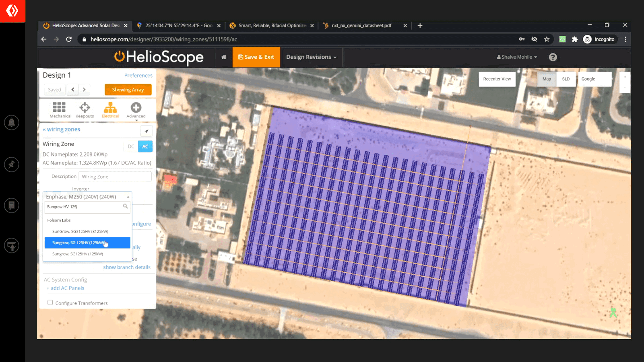Choose SunGrow SG3125HV (3125kW) option

[87, 231]
